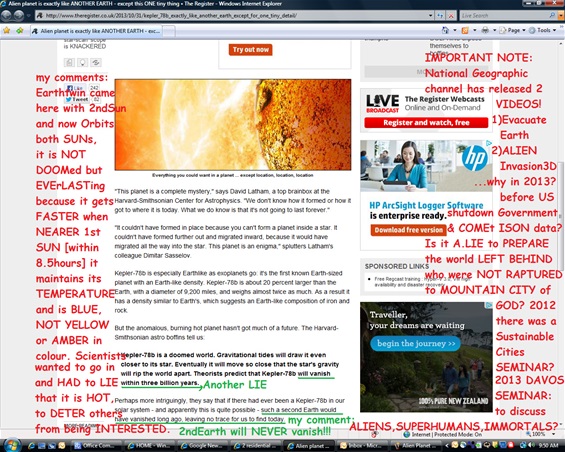Click the orange 'Try out now' button
This screenshot has width=565, height=452.
click(x=250, y=50)
